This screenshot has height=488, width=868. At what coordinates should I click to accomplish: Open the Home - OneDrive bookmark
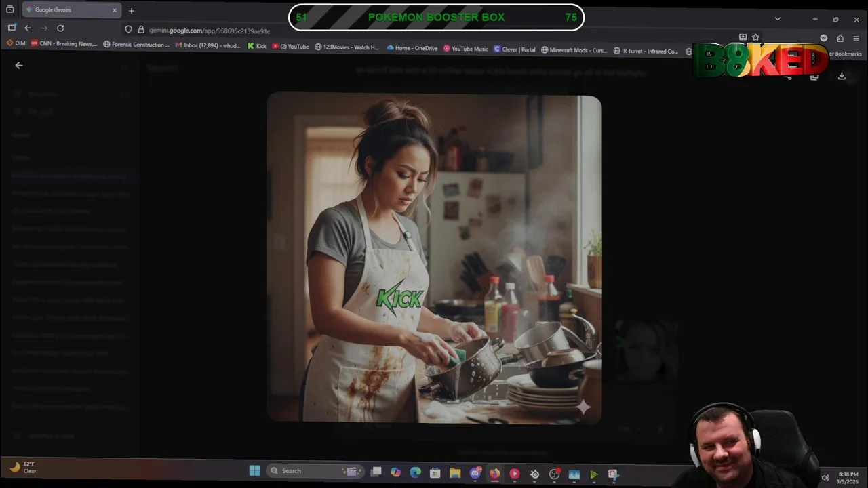click(x=412, y=48)
